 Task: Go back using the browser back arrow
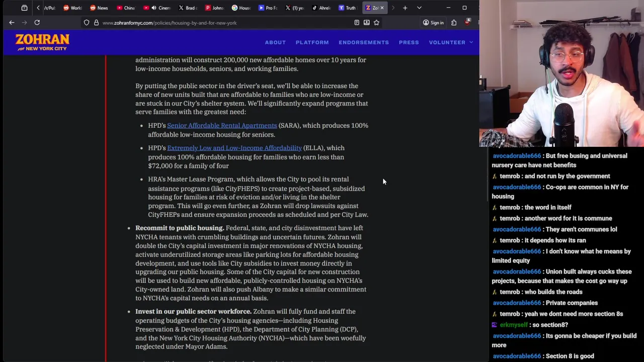[12, 23]
